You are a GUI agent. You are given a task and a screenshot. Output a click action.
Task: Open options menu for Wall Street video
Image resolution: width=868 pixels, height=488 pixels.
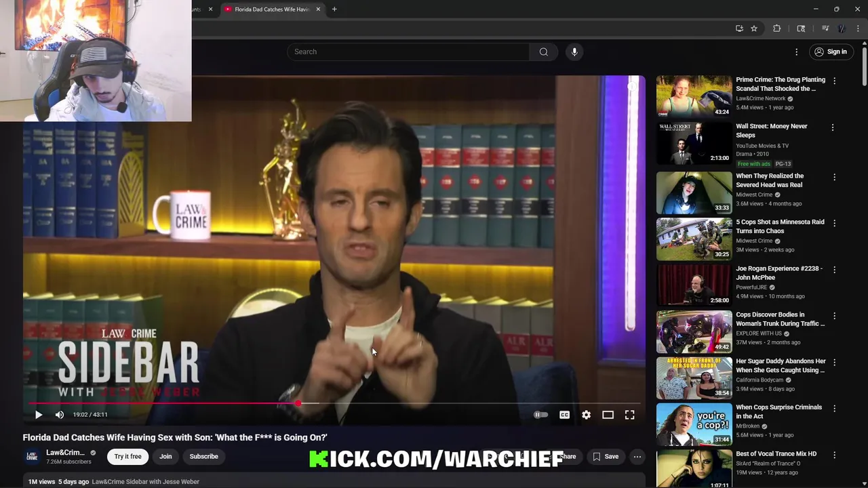click(x=834, y=127)
